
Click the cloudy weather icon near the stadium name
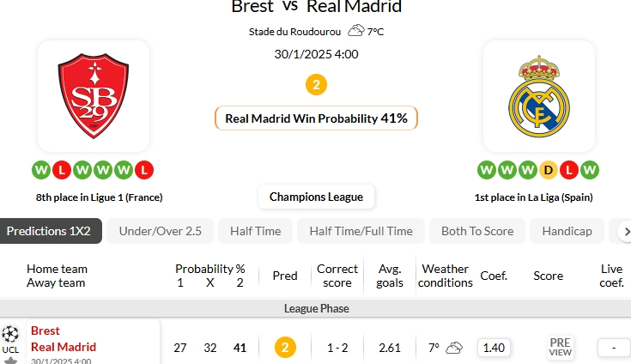coord(355,31)
